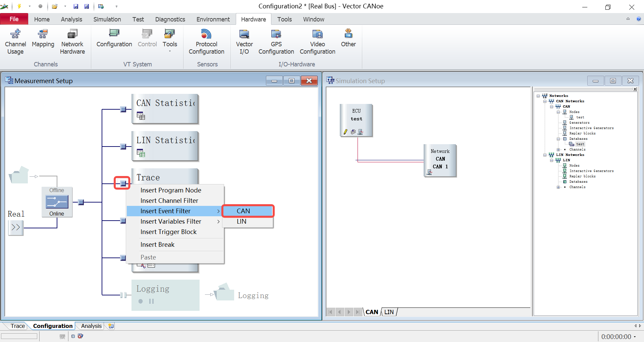Open Vector I/O settings

(x=244, y=42)
